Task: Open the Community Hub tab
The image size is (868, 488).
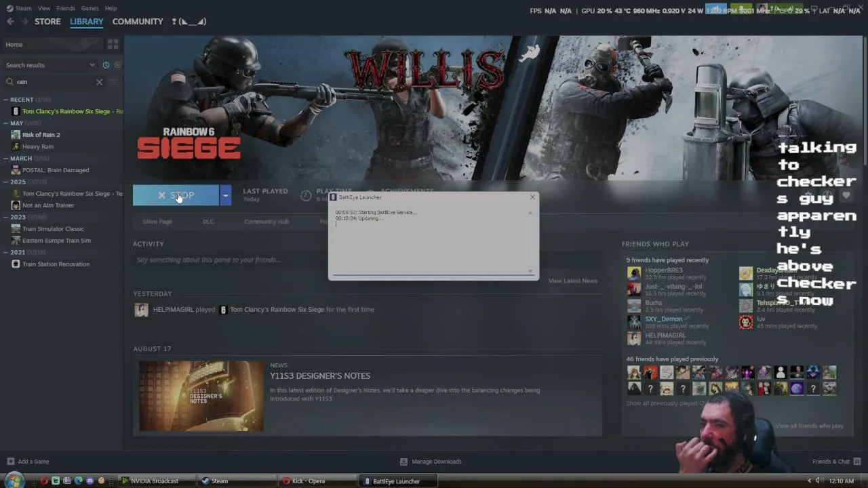Action: point(267,222)
